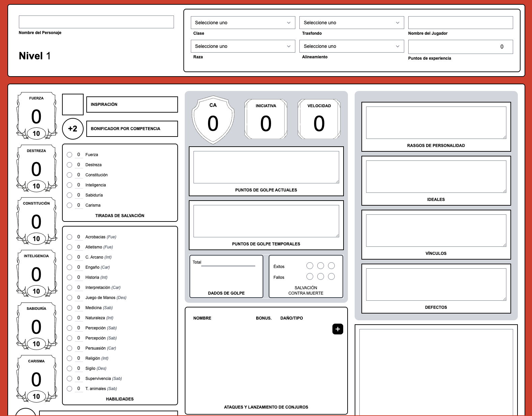Click the Fuerza ability score value
The height and width of the screenshot is (416, 532).
pyautogui.click(x=36, y=117)
